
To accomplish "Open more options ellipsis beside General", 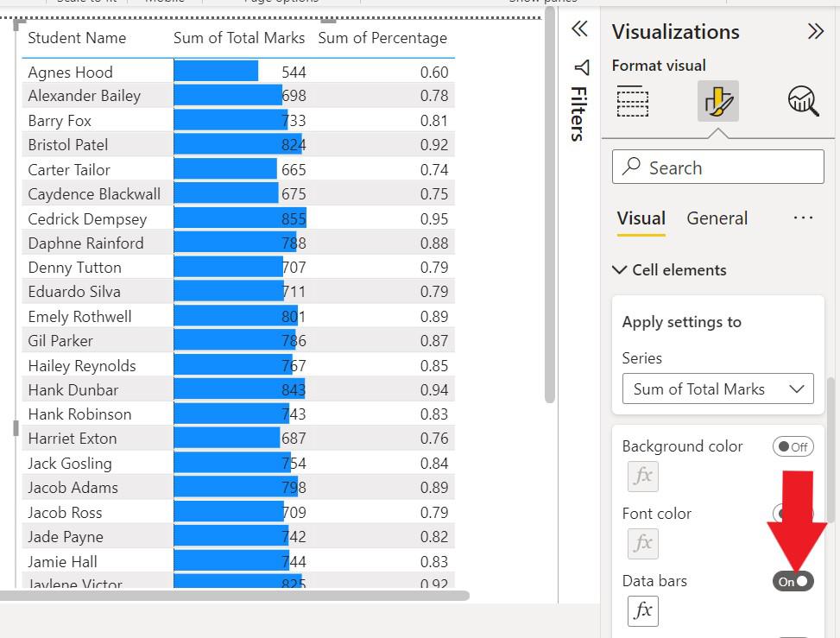I will [x=803, y=218].
